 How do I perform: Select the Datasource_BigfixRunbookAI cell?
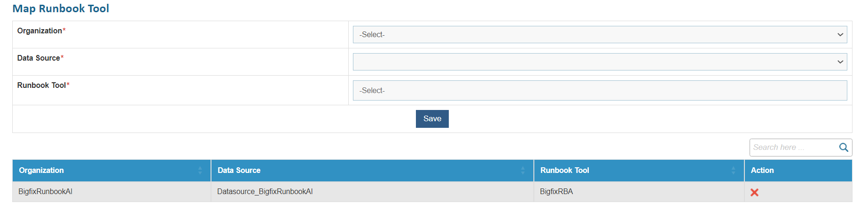[265, 192]
